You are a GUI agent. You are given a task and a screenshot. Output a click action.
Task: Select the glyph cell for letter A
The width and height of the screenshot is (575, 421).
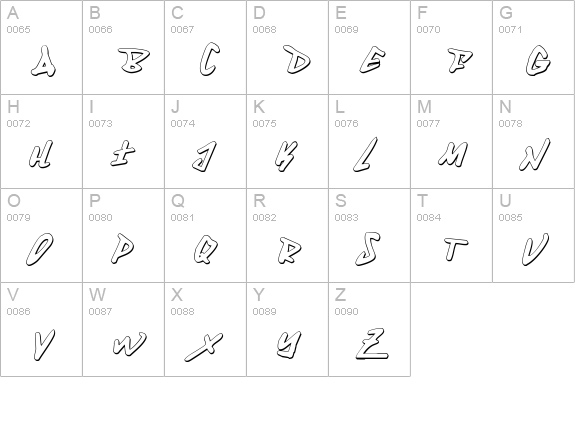(41, 47)
